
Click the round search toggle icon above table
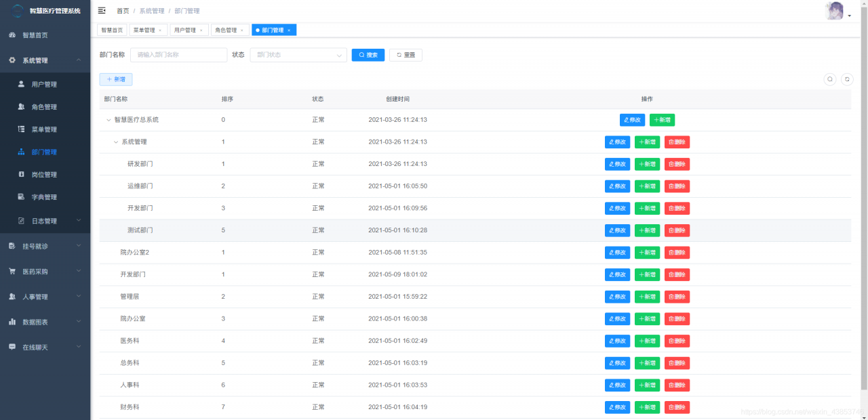(x=830, y=79)
